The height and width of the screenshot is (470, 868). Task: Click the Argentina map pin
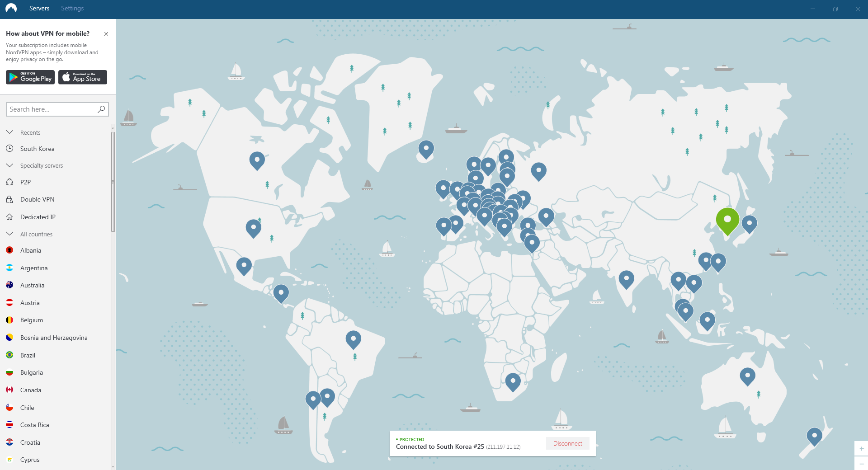(x=327, y=398)
